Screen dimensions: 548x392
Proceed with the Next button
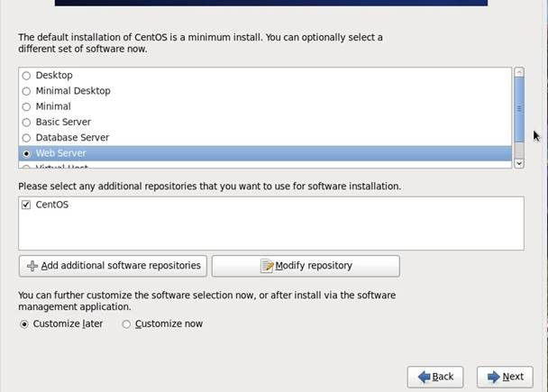tap(505, 377)
